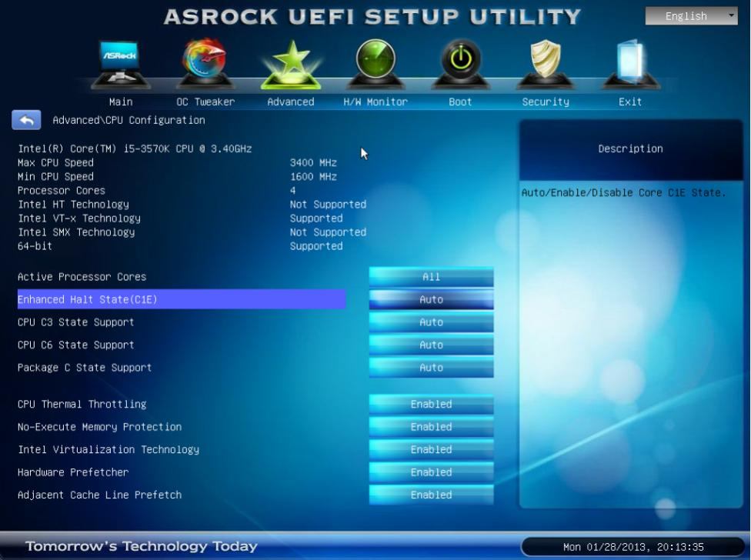751x560 pixels.
Task: Click the 64-bit Supported value
Action: pyautogui.click(x=316, y=246)
